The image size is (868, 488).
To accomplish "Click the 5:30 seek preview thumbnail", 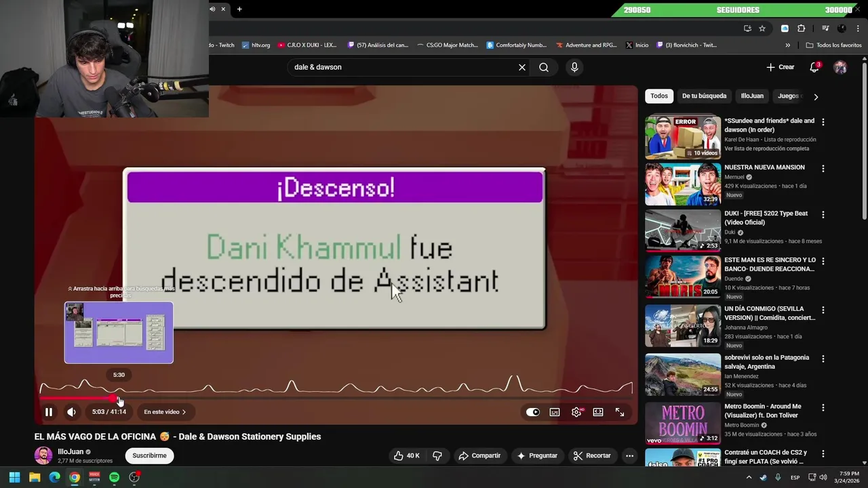I will [119, 333].
